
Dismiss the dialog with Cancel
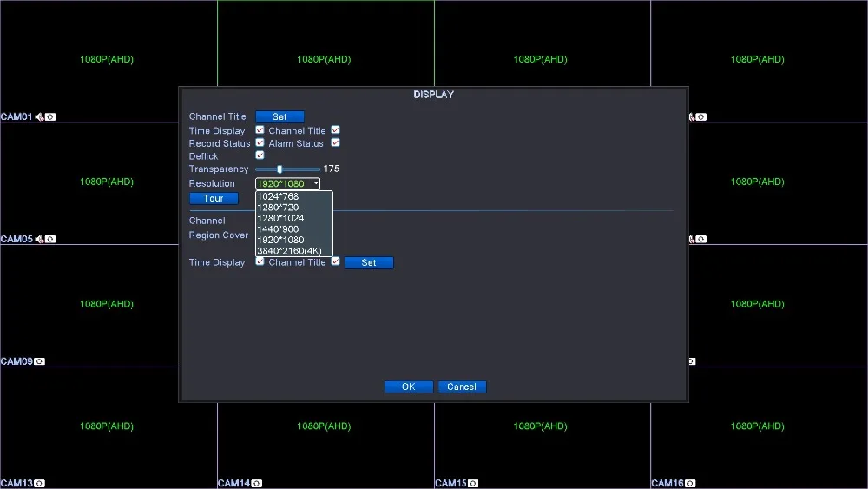(462, 387)
